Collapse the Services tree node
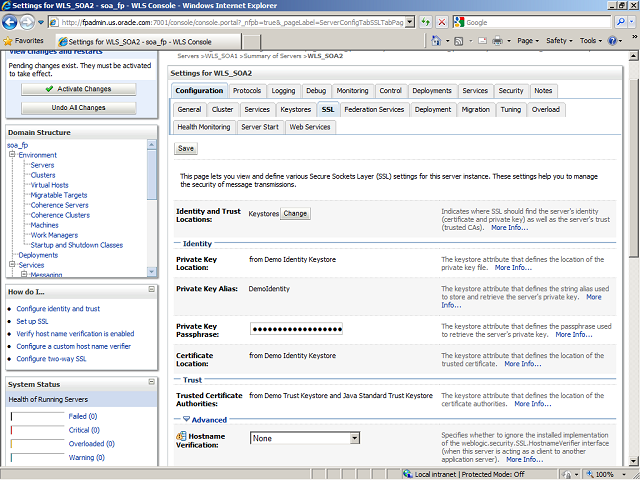This screenshot has height=480, width=640. 11,265
